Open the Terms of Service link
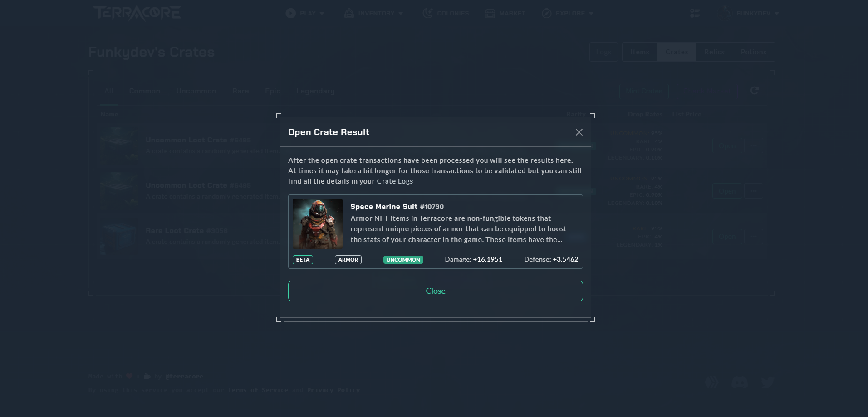The height and width of the screenshot is (417, 868). tap(258, 390)
